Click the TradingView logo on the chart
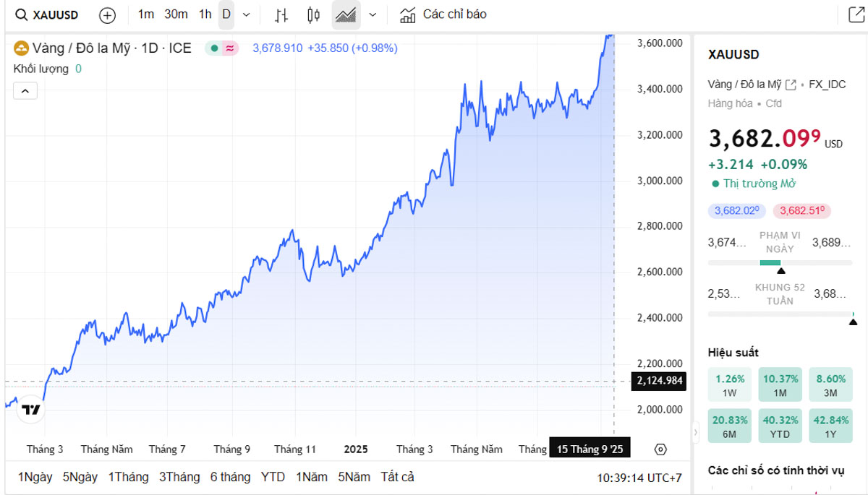This screenshot has height=495, width=868. 30,410
